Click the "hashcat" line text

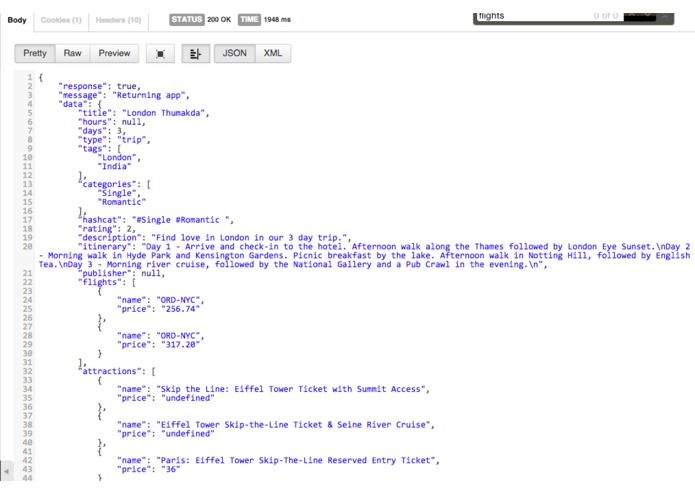coord(156,220)
